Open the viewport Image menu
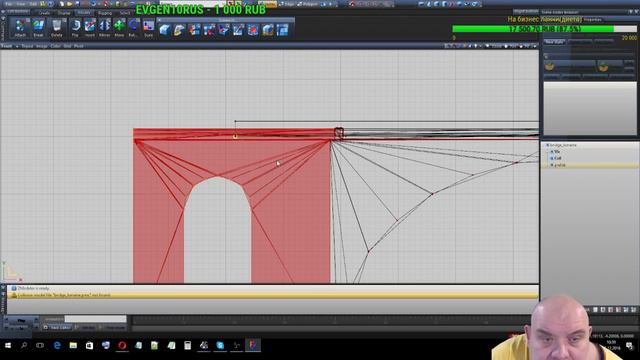640x360 pixels. click(x=42, y=46)
